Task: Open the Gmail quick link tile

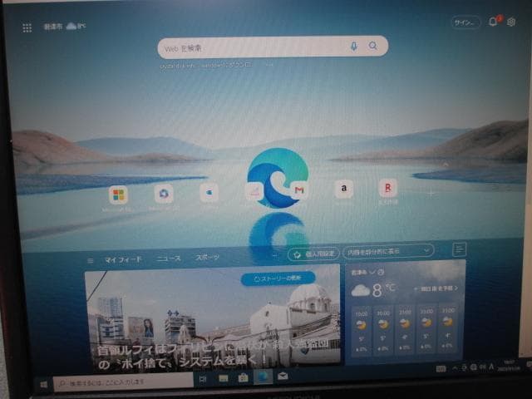Action: (x=298, y=191)
